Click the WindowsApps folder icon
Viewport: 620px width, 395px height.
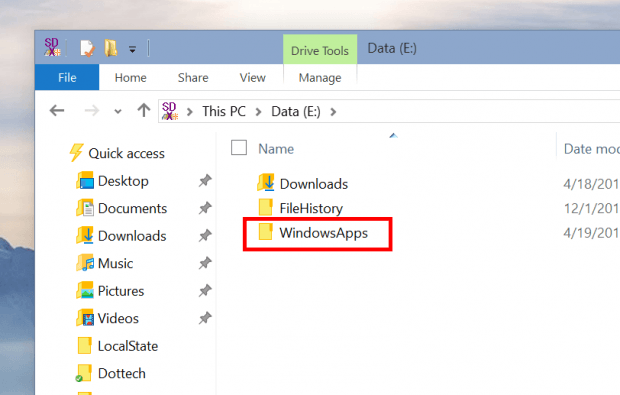coord(266,232)
